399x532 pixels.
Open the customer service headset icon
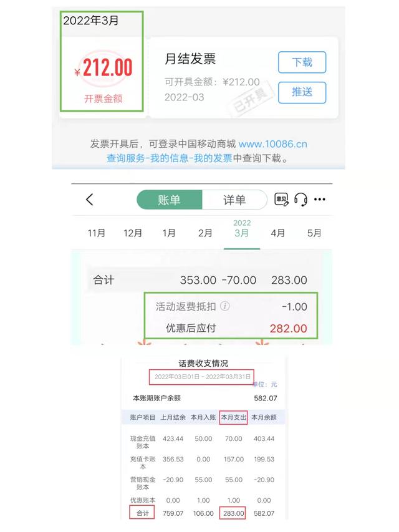[x=300, y=200]
